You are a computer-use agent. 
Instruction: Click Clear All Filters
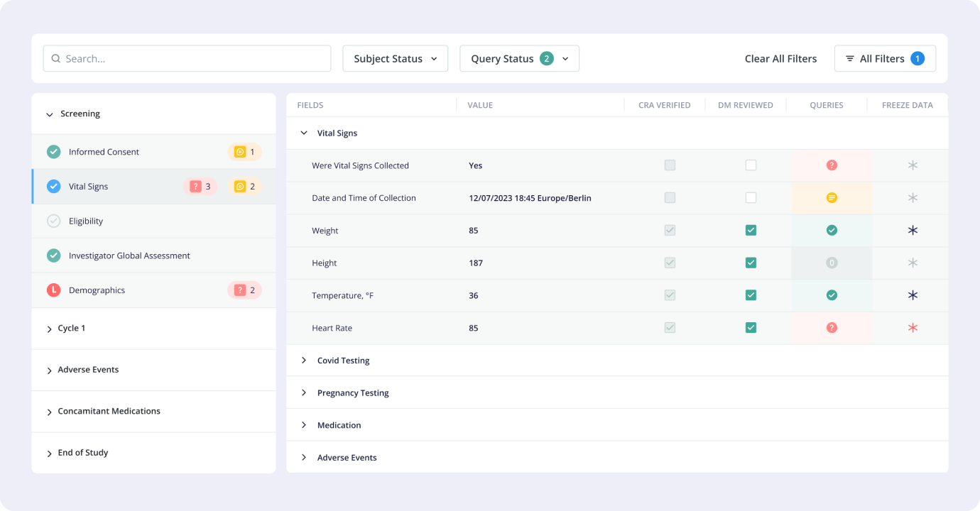(x=780, y=59)
